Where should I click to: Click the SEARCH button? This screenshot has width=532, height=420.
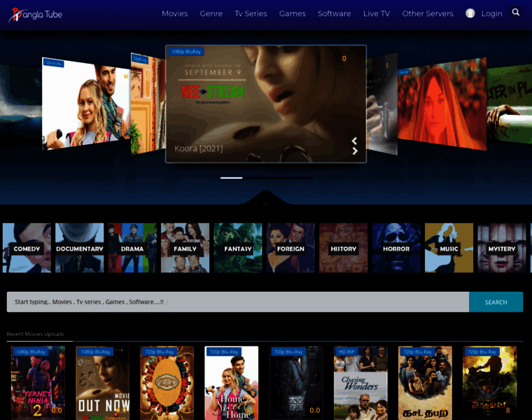496,302
